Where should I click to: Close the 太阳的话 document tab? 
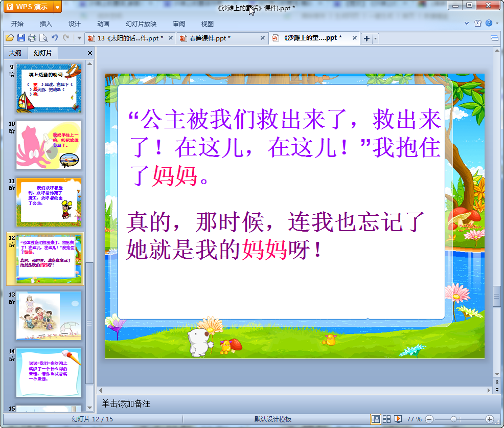[171, 38]
